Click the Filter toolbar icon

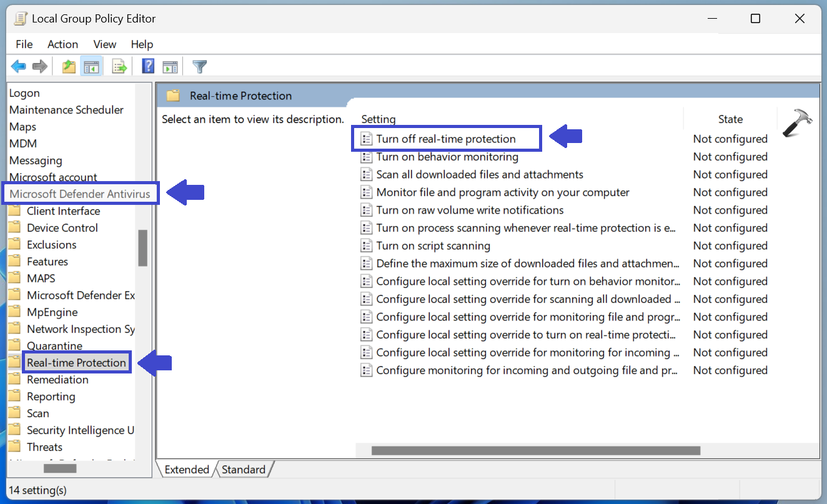click(199, 66)
